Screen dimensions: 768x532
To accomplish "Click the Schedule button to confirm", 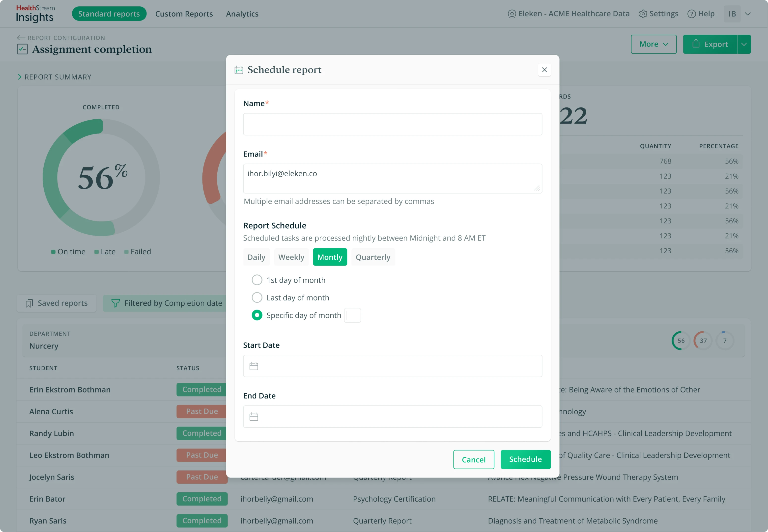I will click(x=525, y=459).
